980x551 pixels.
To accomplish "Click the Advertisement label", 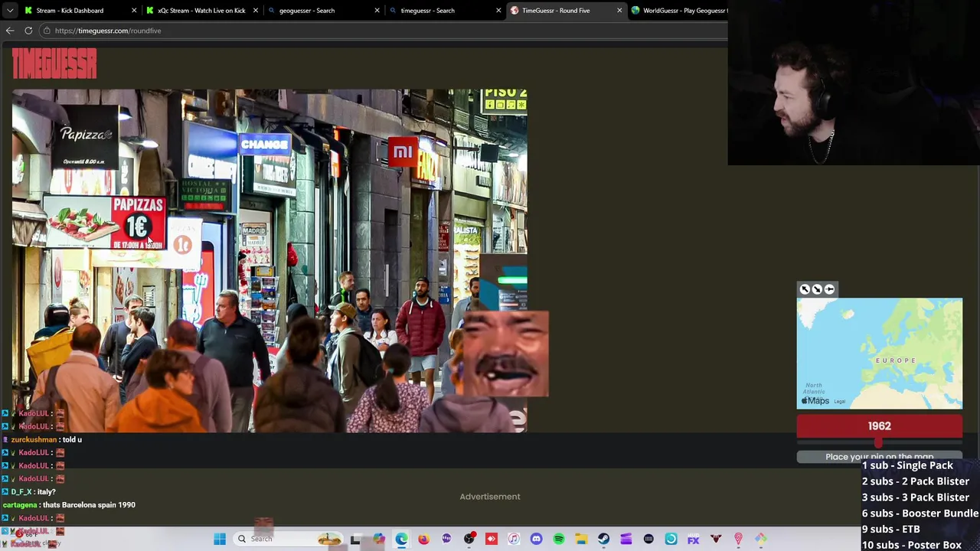I will coord(490,497).
